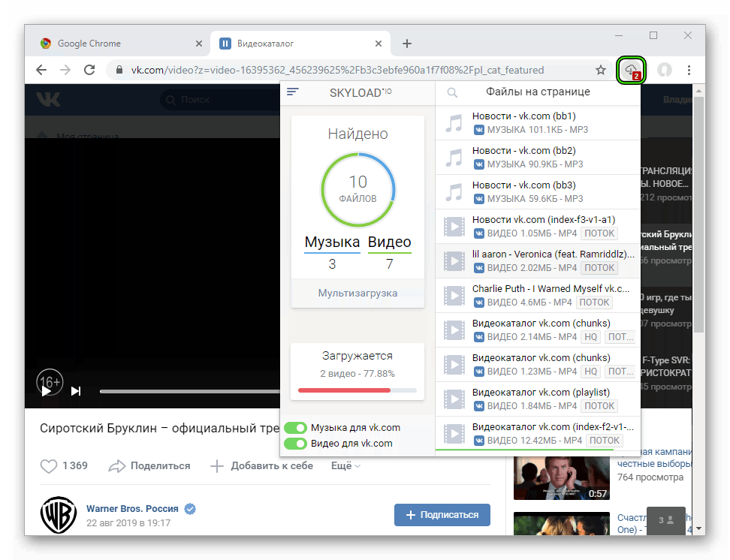Screen dimensions: 730x560
Task: Click video icon for 2.14МБ Видеокаталог chunks
Action: (x=454, y=330)
